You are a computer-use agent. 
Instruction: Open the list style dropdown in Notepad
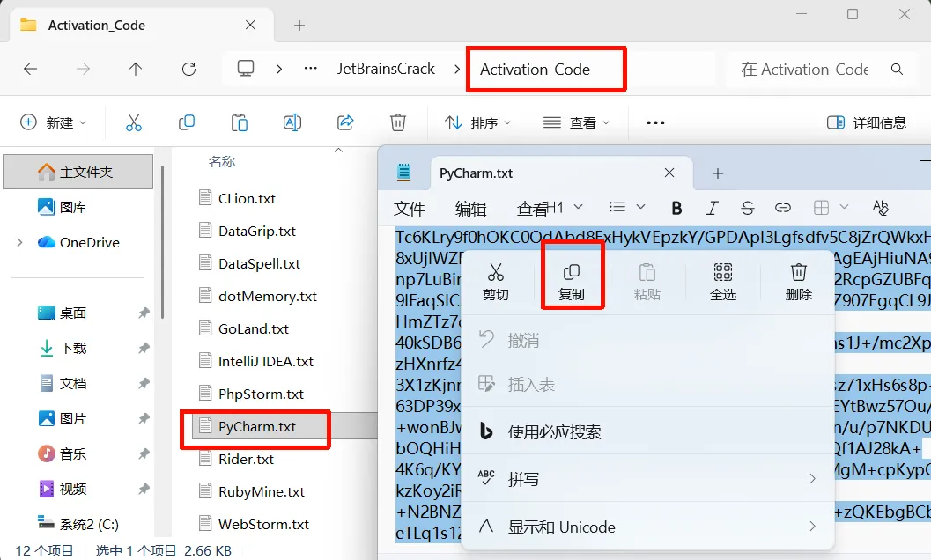(627, 207)
